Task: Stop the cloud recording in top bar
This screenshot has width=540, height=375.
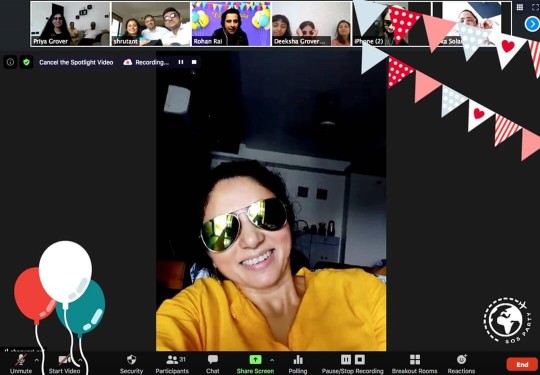Action: tap(194, 62)
